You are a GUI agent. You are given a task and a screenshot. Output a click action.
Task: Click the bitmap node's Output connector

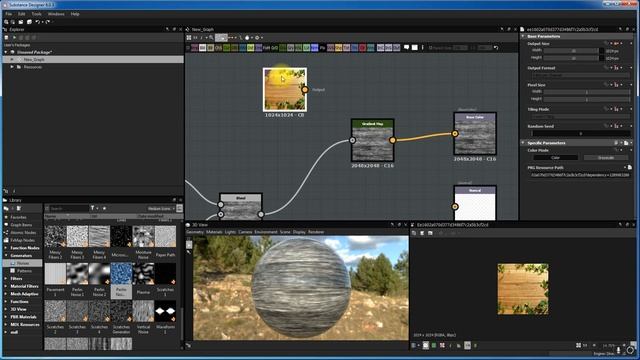pos(305,90)
